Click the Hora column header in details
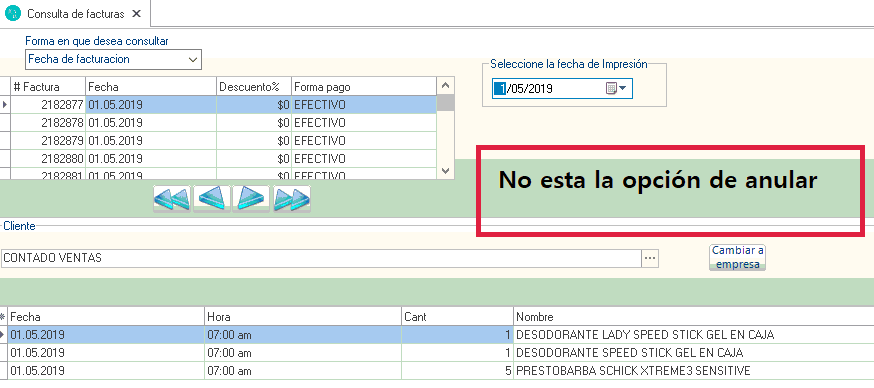 (x=303, y=317)
